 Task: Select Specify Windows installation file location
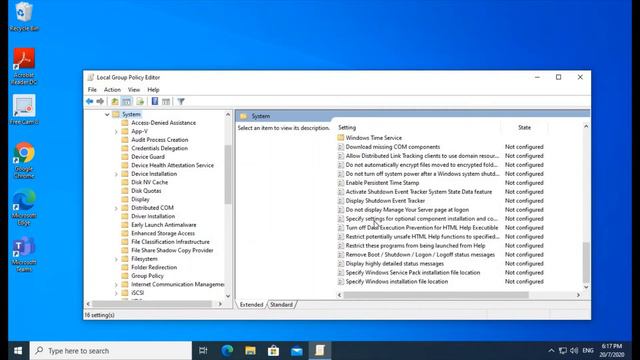(x=396, y=282)
